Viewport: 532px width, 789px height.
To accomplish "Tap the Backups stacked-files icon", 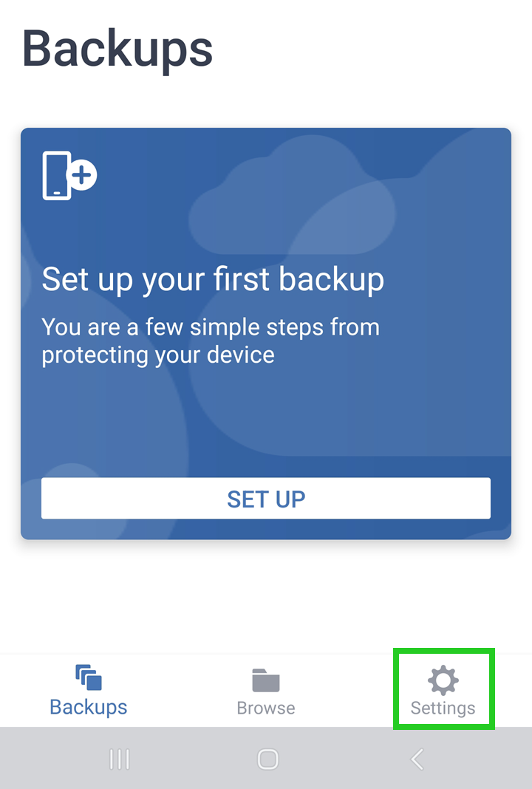I will 89,677.
